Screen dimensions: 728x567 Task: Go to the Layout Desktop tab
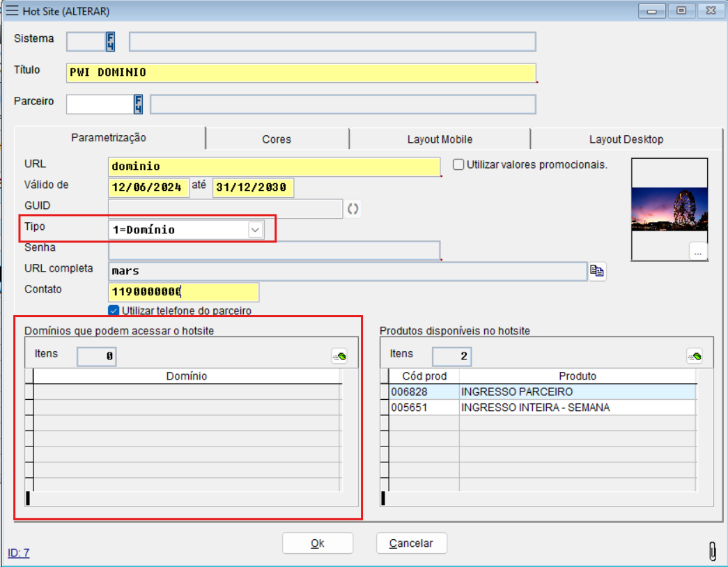(x=626, y=139)
